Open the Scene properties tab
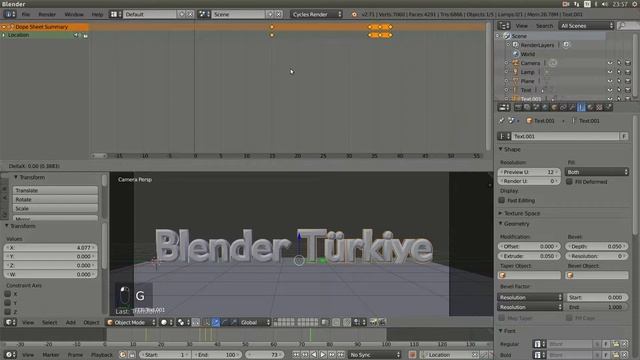 [x=536, y=107]
